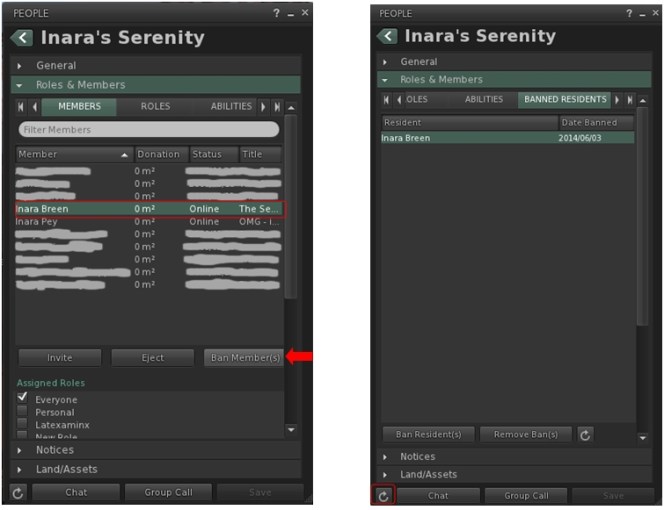Viewport: 664px width, 510px height.
Task: Click the Filter Members search field
Action: (148, 129)
